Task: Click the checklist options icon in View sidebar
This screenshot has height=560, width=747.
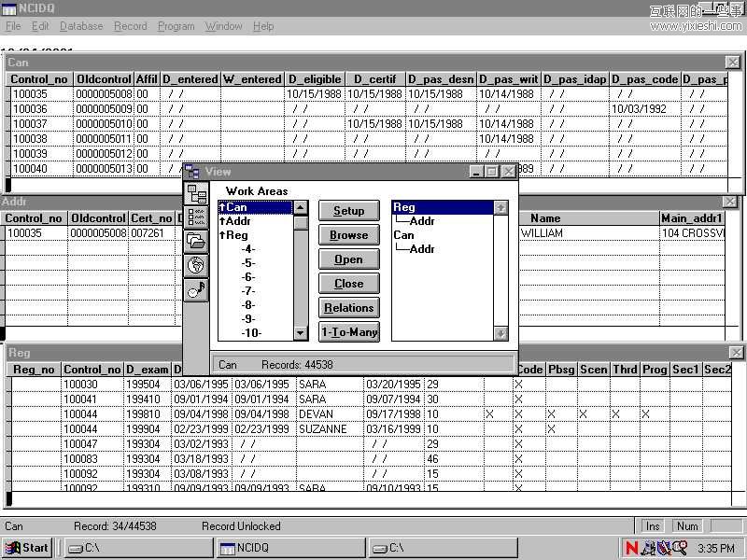Action: pos(196,217)
